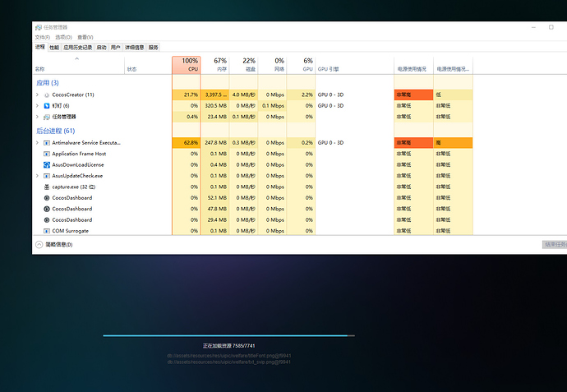The width and height of the screenshot is (567, 392).
Task: Switch to the 性能 tab
Action: tap(54, 48)
